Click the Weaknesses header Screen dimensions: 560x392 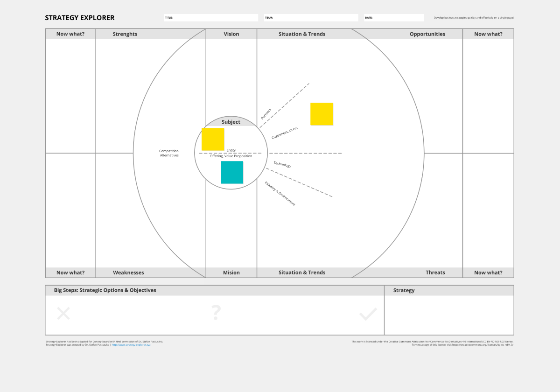(128, 273)
